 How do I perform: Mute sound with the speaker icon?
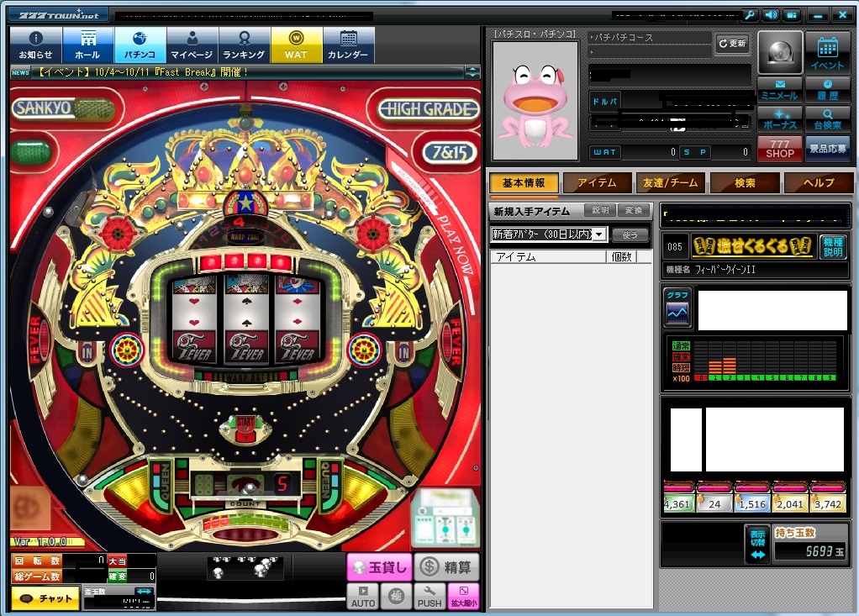[770, 15]
